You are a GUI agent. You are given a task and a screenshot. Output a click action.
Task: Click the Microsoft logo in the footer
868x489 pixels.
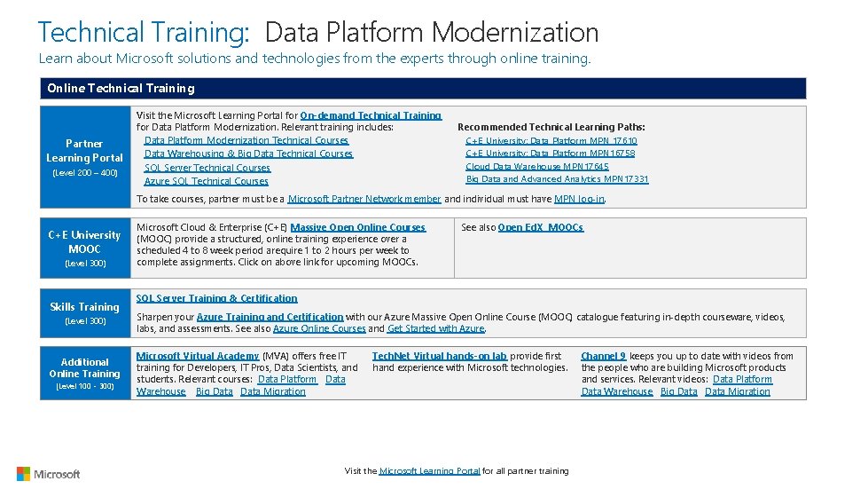pyautogui.click(x=49, y=474)
